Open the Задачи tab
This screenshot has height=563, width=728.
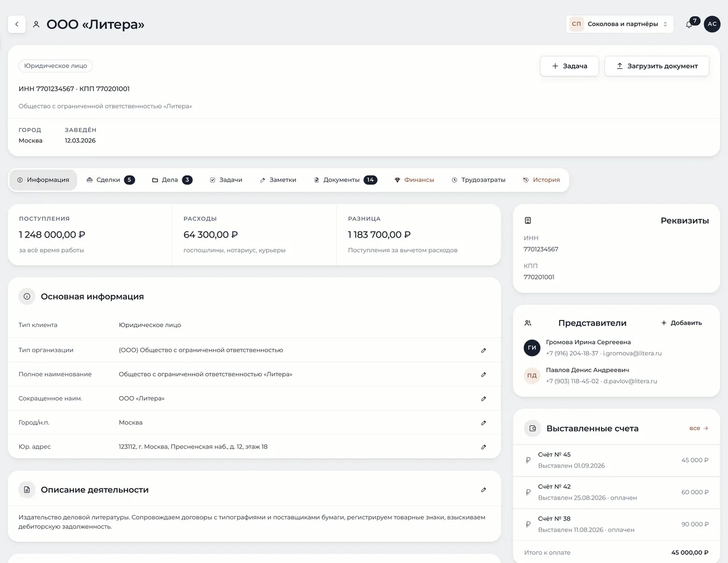(x=226, y=180)
